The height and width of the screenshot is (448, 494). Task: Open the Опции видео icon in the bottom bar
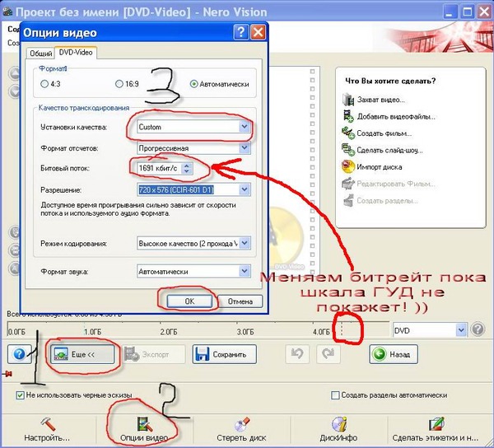(145, 424)
